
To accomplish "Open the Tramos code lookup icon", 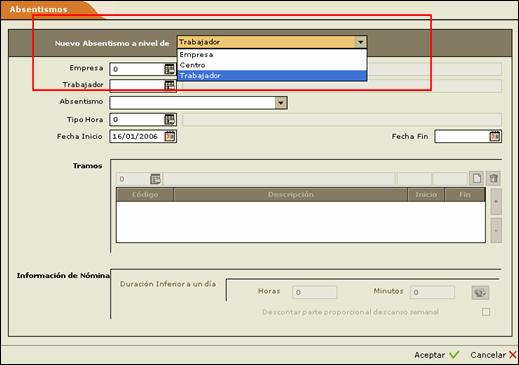I will click(x=155, y=179).
